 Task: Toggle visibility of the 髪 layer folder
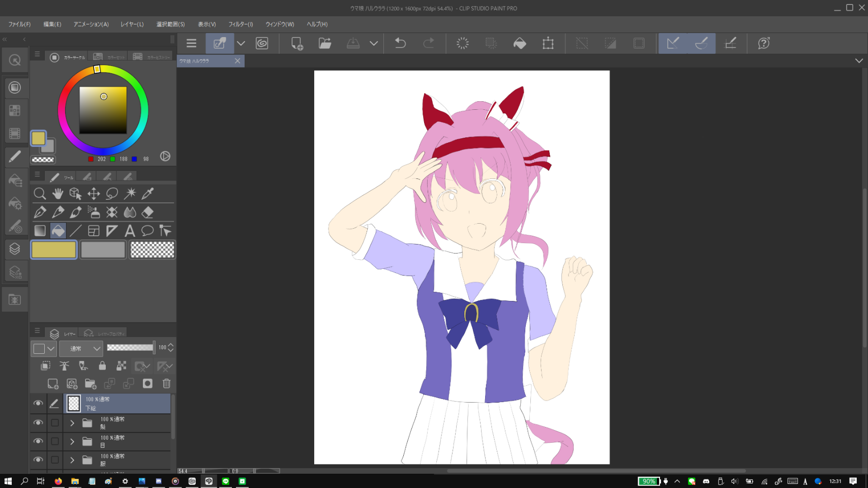tap(38, 423)
